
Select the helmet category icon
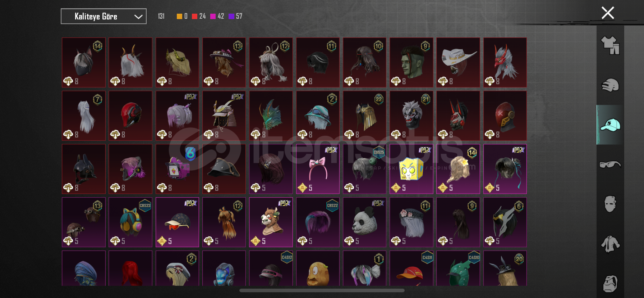coord(610,85)
